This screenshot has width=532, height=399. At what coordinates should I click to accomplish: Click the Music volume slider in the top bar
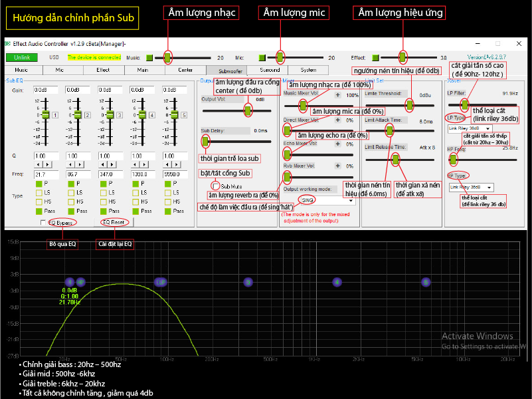coord(183,58)
